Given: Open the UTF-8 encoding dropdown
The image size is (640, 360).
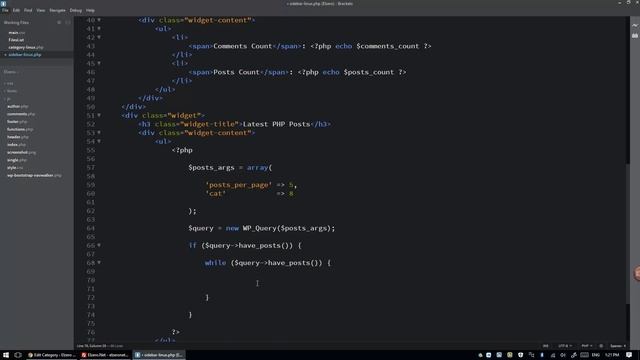Looking at the screenshot, I should 565,346.
